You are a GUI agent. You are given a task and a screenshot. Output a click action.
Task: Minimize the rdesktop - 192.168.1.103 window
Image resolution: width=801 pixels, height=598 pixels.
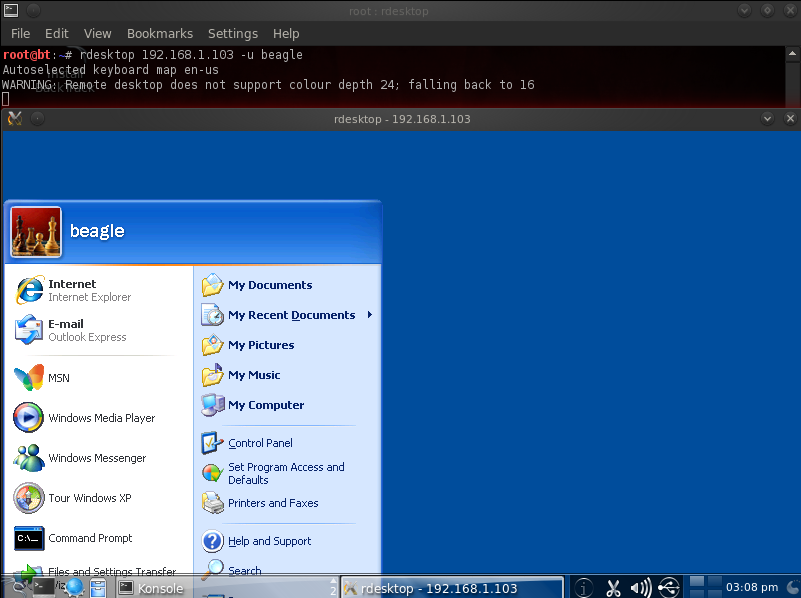click(767, 119)
